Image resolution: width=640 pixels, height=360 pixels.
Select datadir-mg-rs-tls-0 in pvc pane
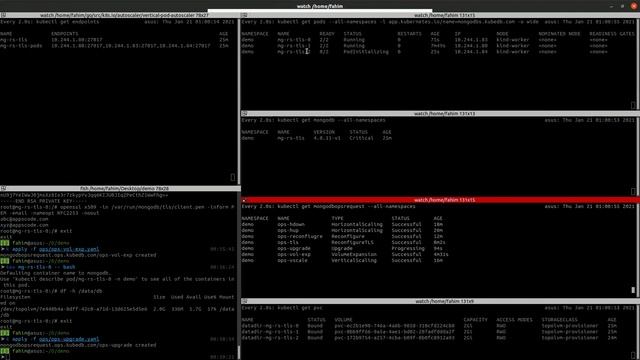[270, 326]
